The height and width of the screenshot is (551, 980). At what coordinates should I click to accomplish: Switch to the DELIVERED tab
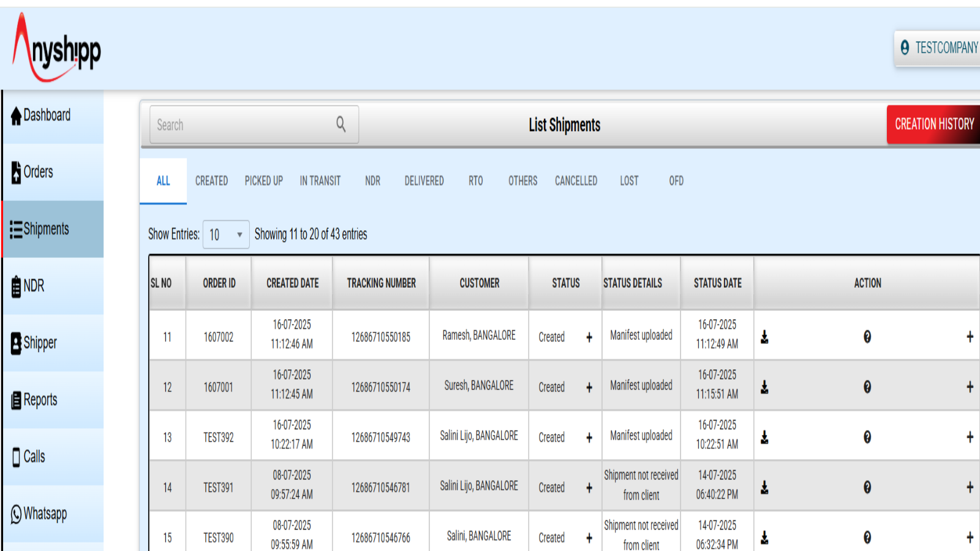tap(424, 181)
